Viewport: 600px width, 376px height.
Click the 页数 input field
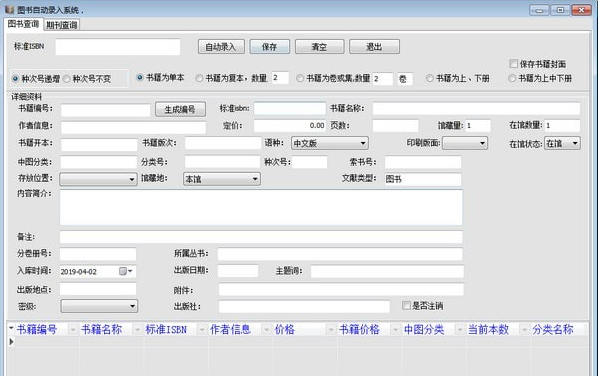point(396,125)
